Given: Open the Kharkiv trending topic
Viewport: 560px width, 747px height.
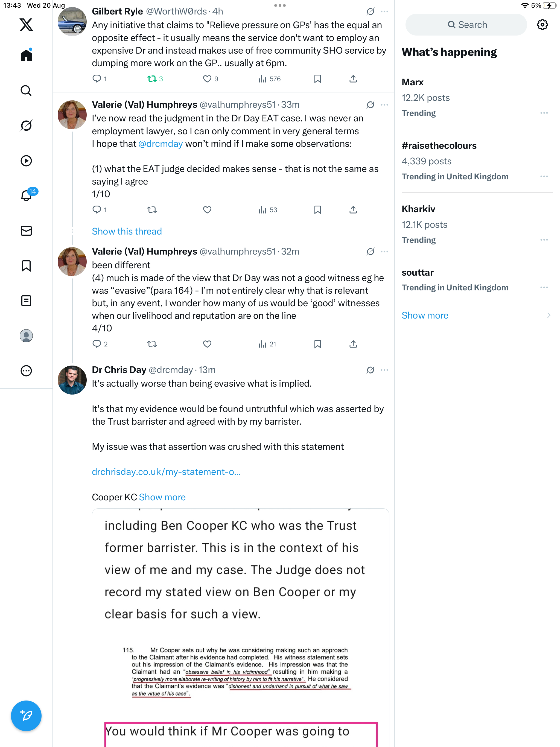Looking at the screenshot, I should [418, 209].
